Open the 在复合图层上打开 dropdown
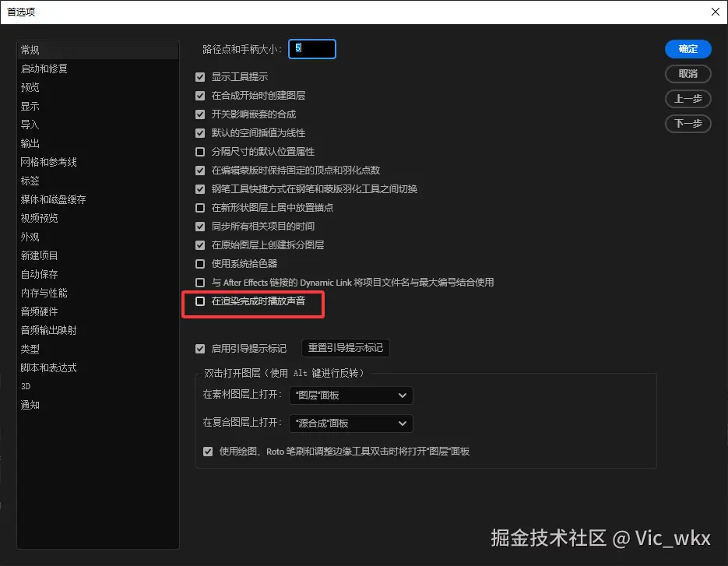 point(351,423)
